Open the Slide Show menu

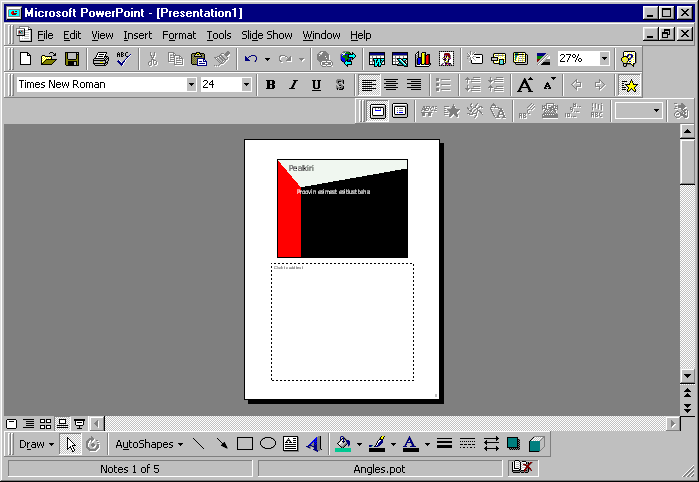pos(266,35)
